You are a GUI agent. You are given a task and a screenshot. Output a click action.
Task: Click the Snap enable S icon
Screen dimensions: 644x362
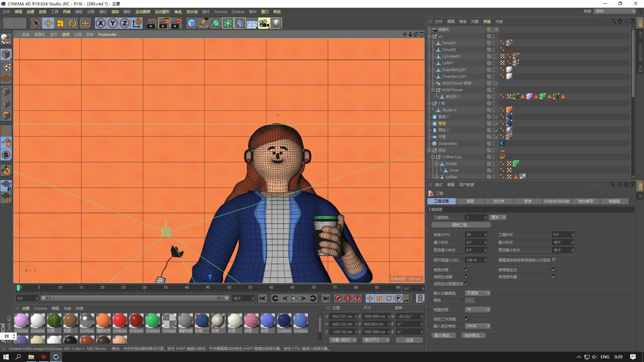pyautogui.click(x=6, y=155)
